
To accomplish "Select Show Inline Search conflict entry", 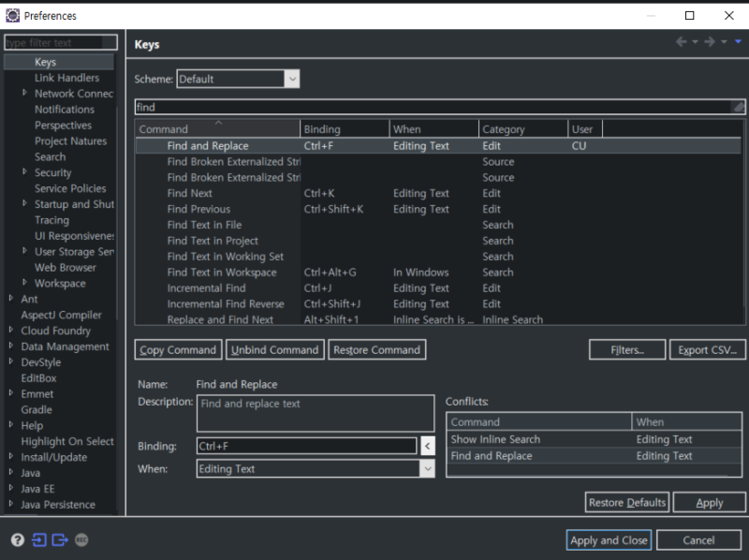I will pos(495,439).
